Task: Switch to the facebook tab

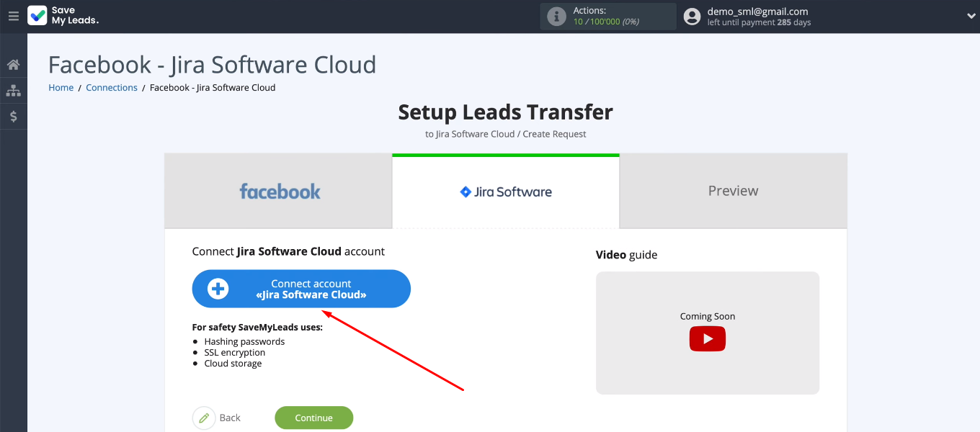Action: pos(279,192)
